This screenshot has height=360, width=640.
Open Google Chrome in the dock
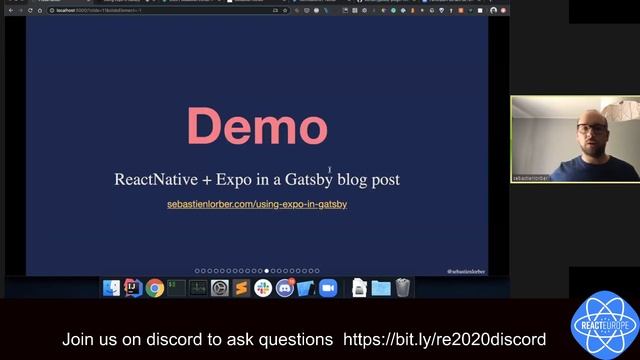[x=155, y=288]
